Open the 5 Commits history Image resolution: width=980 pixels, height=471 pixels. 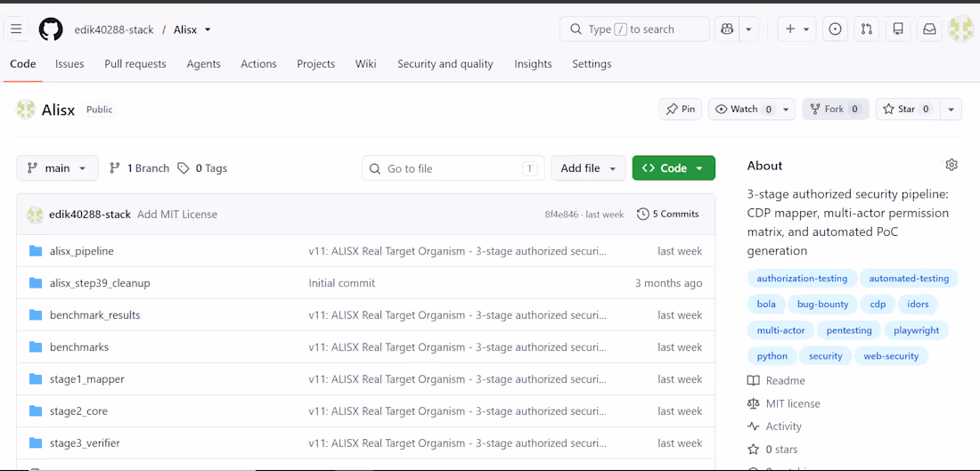[668, 214]
